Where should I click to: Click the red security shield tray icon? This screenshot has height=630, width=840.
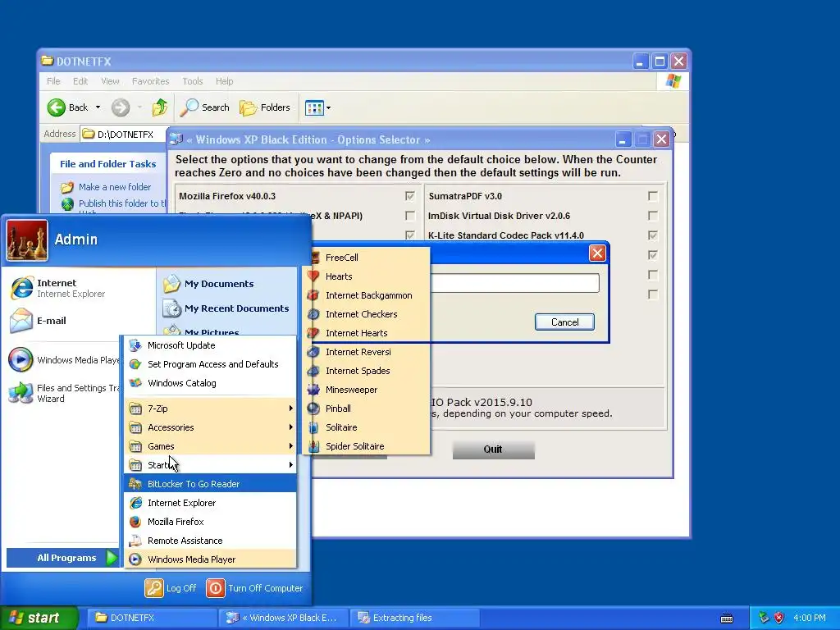click(x=779, y=618)
